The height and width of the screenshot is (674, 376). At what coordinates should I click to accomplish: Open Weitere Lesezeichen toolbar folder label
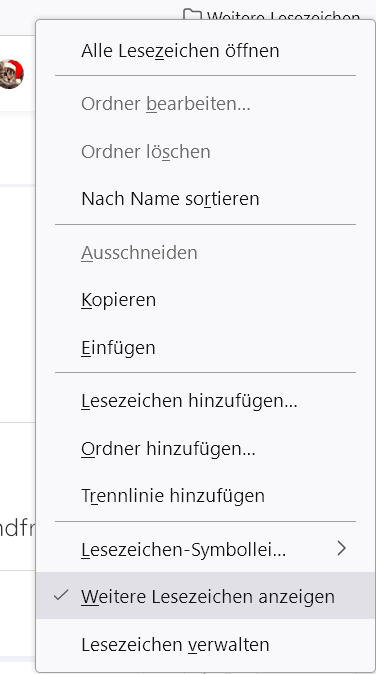283,16
